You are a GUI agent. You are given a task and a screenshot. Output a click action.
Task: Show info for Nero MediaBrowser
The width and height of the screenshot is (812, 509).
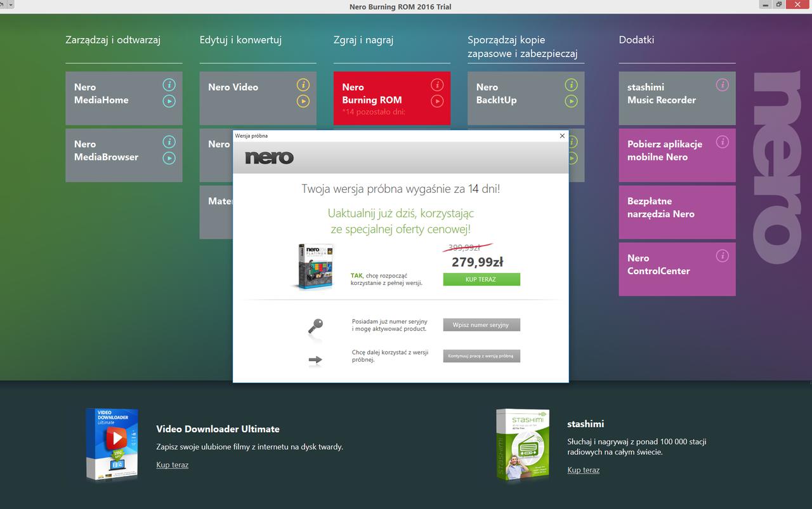(x=169, y=142)
